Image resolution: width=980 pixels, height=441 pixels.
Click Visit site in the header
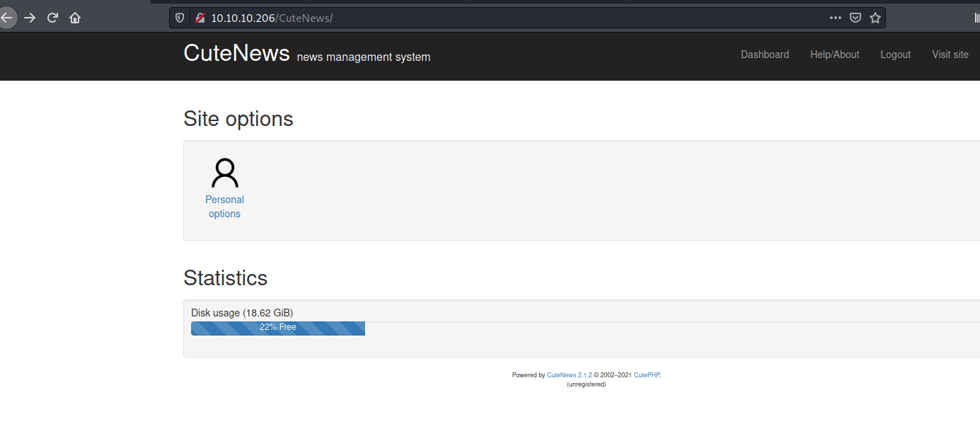(x=950, y=55)
